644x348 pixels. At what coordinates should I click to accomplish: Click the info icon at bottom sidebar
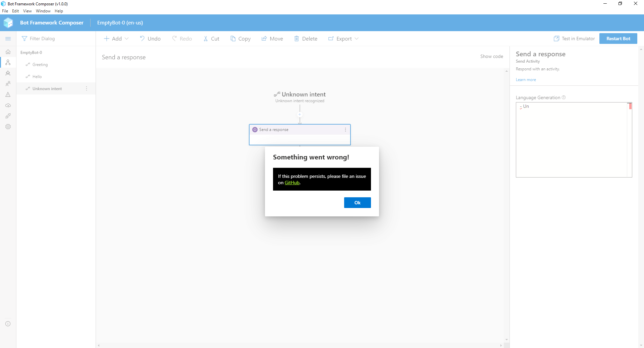(8, 324)
